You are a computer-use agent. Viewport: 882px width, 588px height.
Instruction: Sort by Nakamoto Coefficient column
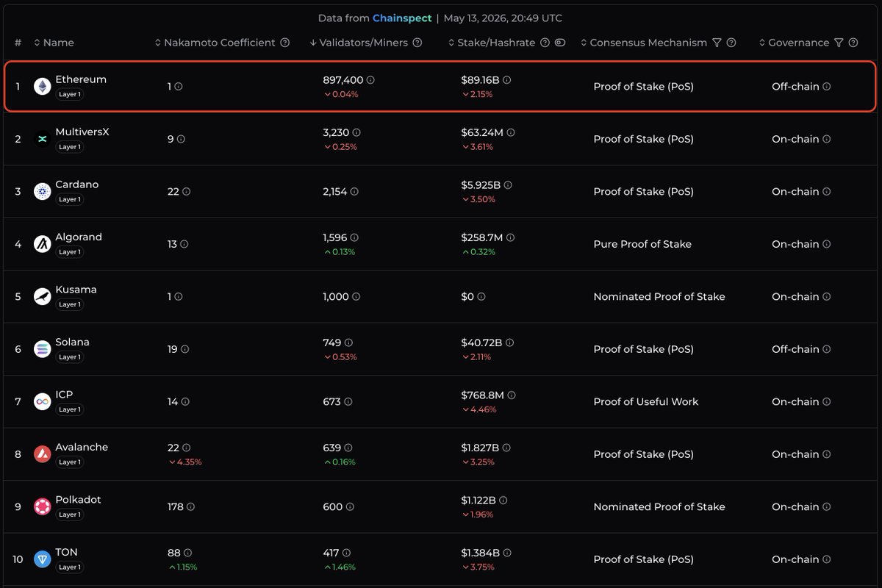(215, 43)
